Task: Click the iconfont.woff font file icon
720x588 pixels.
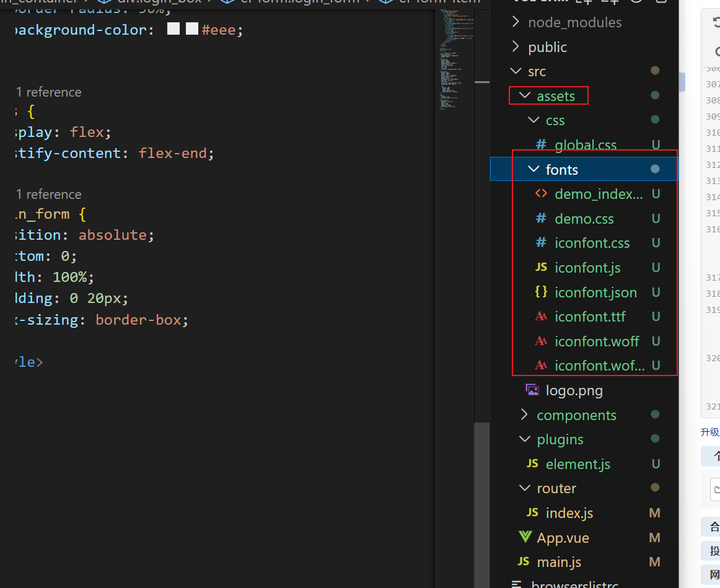Action: (542, 341)
